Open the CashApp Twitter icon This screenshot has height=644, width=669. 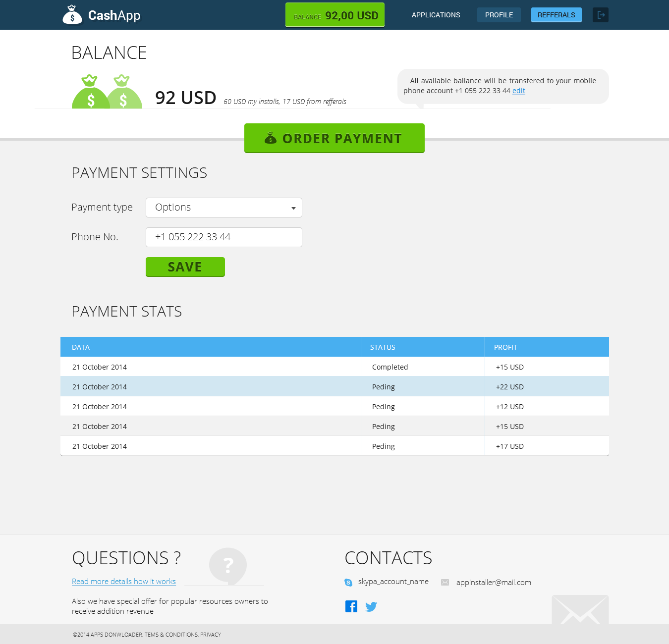(x=371, y=606)
